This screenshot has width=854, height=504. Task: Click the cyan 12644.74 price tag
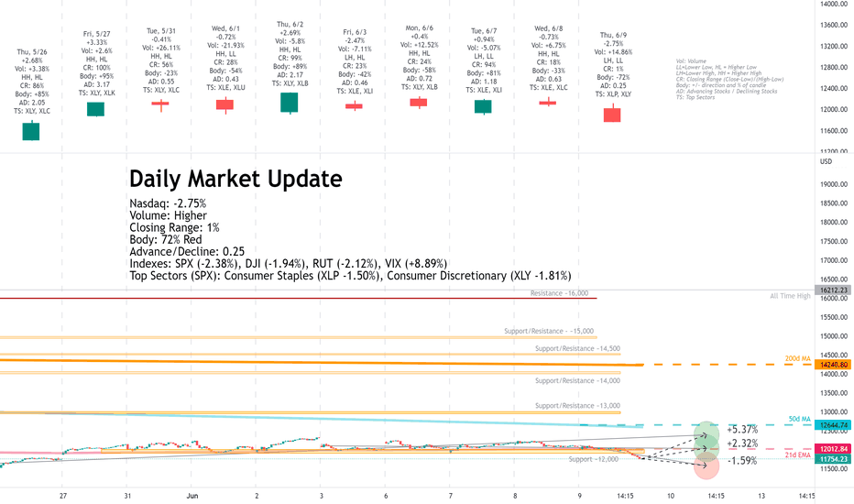tap(833, 425)
